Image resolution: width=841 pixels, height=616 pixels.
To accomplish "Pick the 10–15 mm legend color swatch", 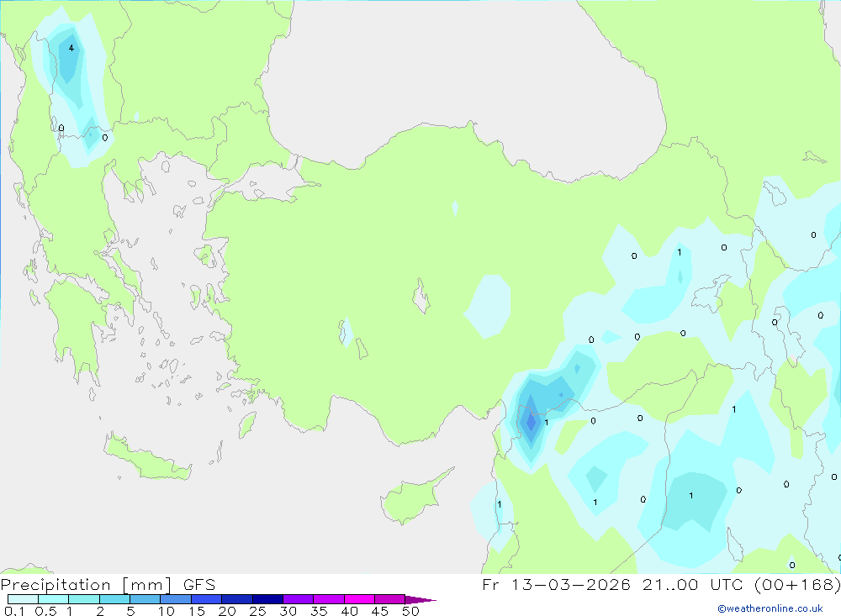I will pyautogui.click(x=176, y=599).
